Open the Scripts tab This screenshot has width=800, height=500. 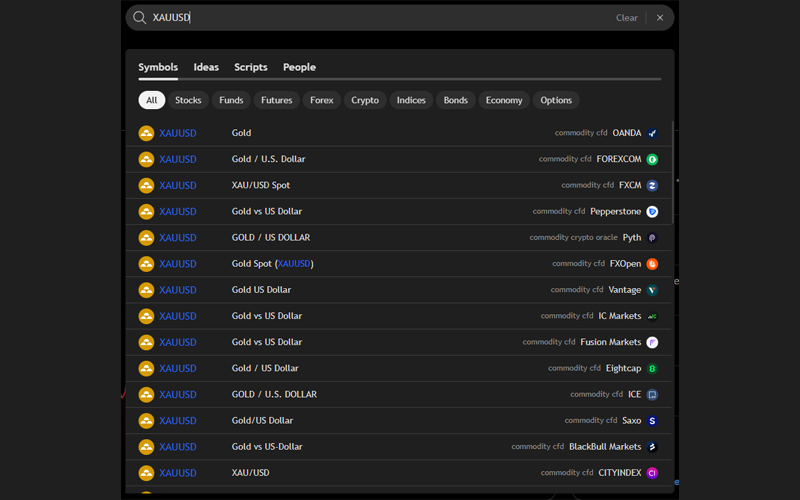[250, 67]
